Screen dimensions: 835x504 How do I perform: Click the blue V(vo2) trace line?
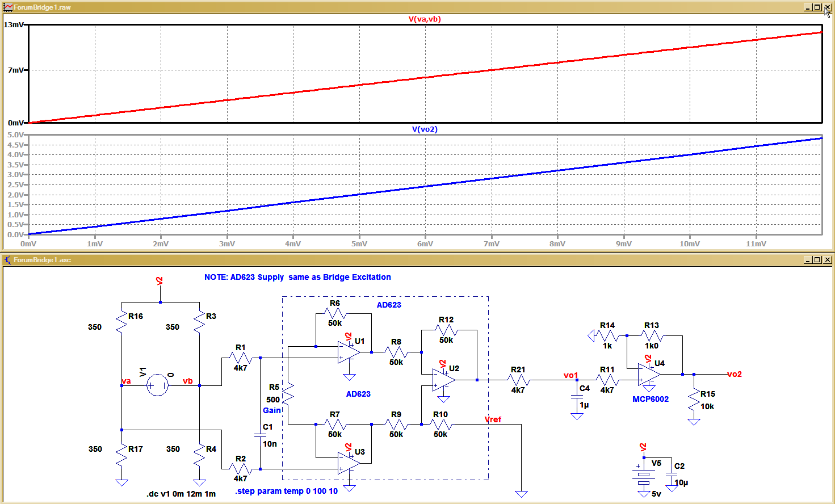(425, 186)
